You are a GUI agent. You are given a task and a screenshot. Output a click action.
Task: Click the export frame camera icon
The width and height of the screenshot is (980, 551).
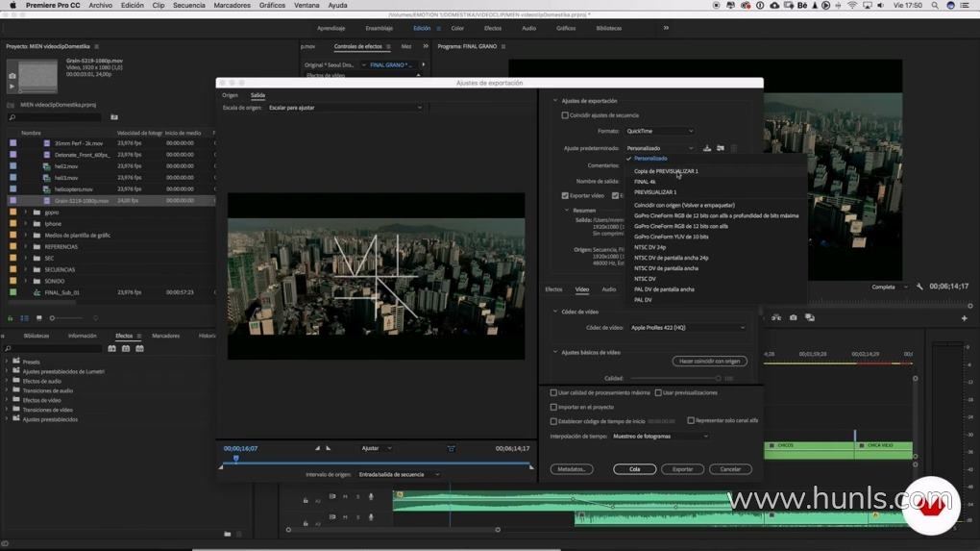coord(793,317)
